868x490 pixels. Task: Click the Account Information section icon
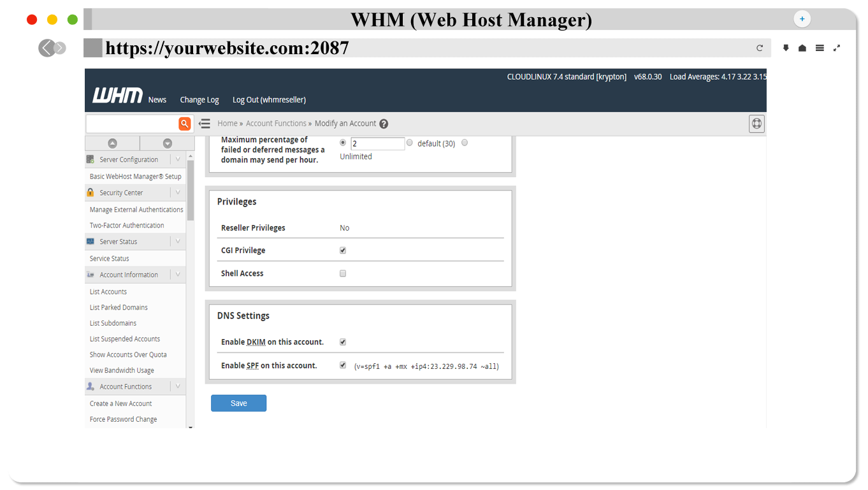(x=90, y=275)
